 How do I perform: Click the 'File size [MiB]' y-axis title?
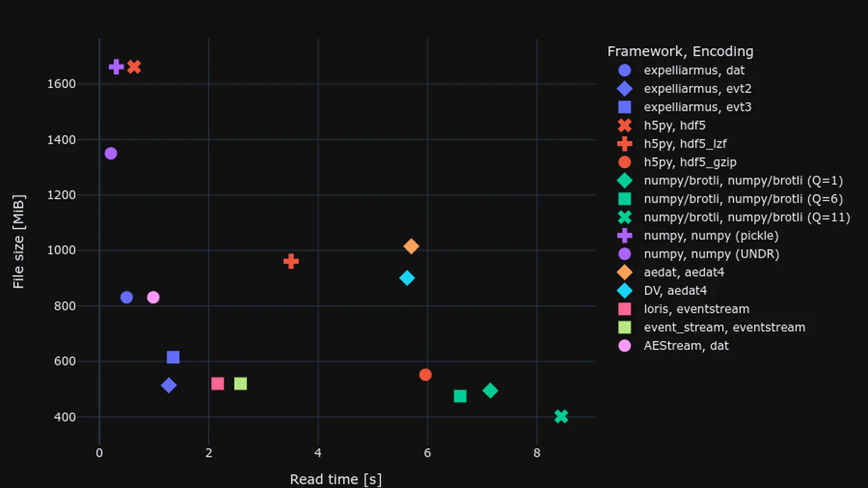[19, 241]
